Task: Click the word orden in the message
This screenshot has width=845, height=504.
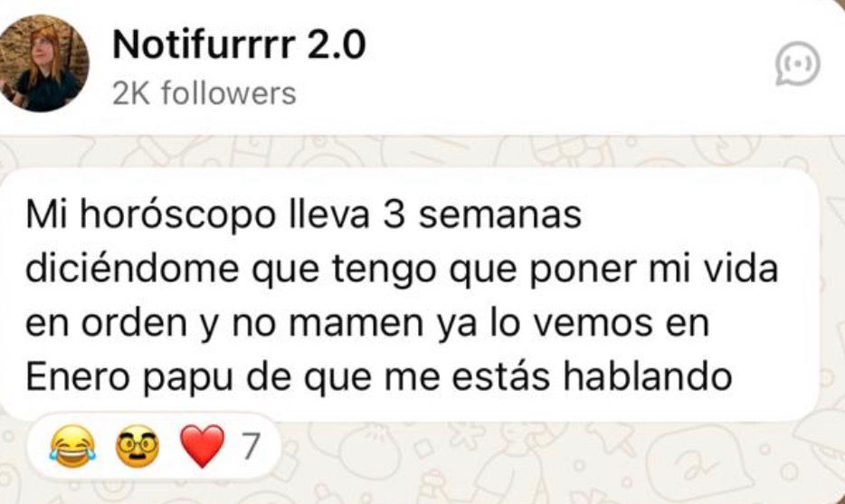Action: click(x=135, y=322)
